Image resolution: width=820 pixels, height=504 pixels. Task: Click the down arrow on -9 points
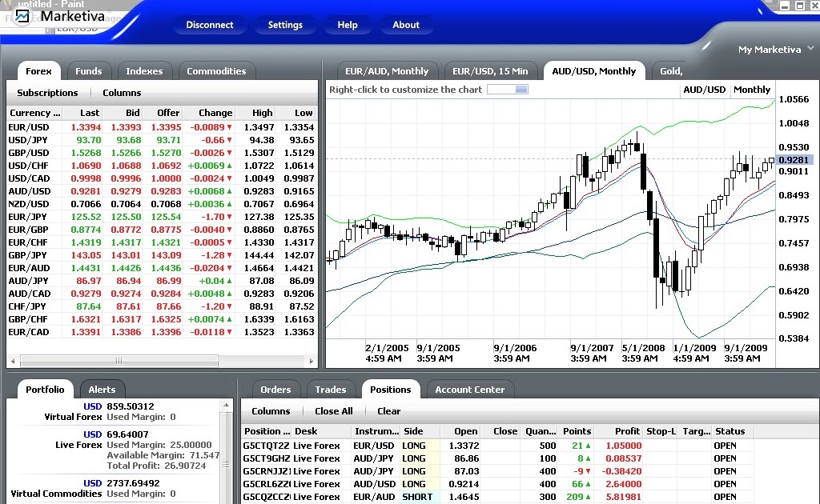click(x=588, y=472)
